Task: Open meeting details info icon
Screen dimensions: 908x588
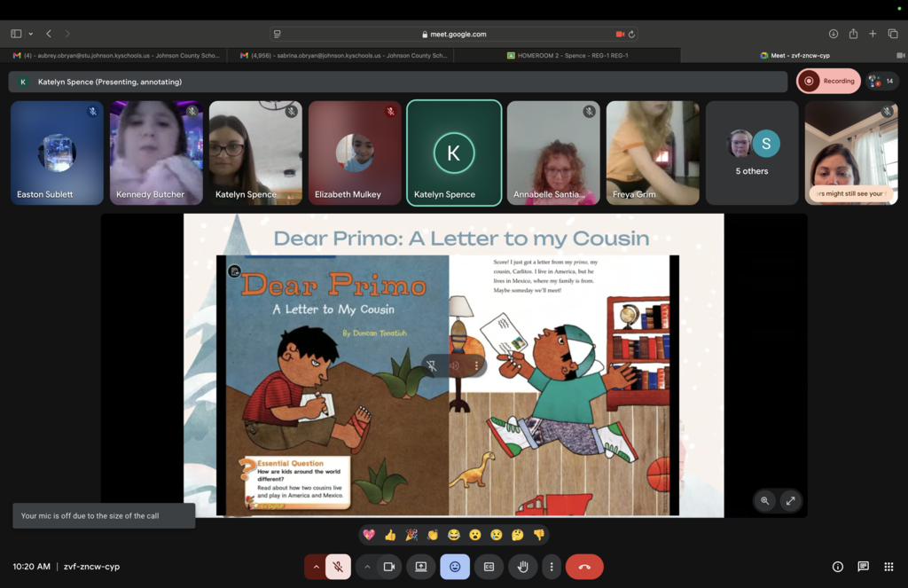Action: click(837, 567)
